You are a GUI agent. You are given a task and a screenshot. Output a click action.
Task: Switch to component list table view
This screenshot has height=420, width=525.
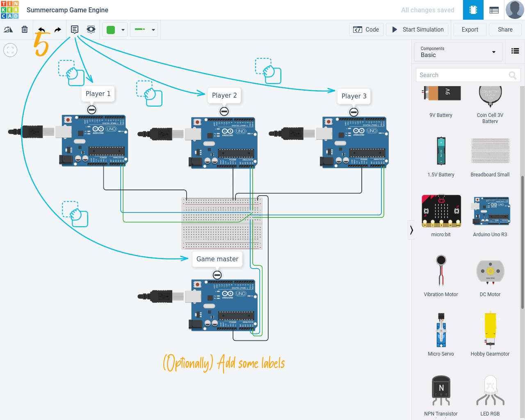[x=494, y=10]
